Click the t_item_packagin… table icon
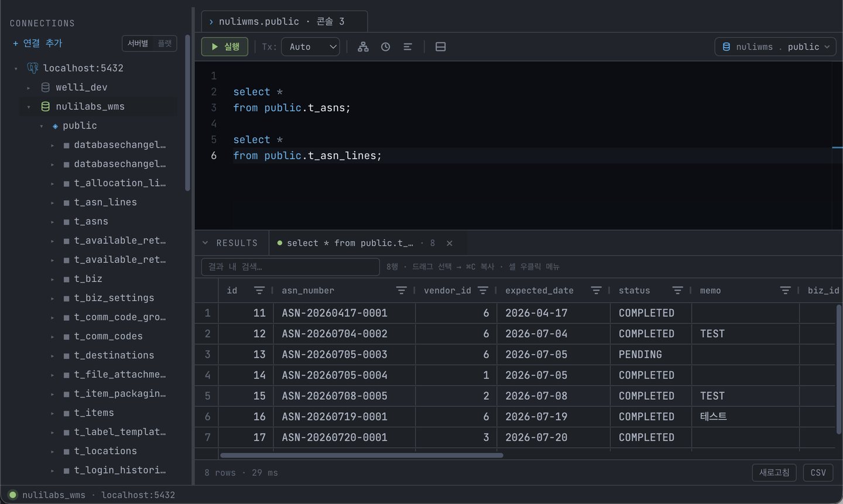Image resolution: width=843 pixels, height=504 pixels. [66, 395]
